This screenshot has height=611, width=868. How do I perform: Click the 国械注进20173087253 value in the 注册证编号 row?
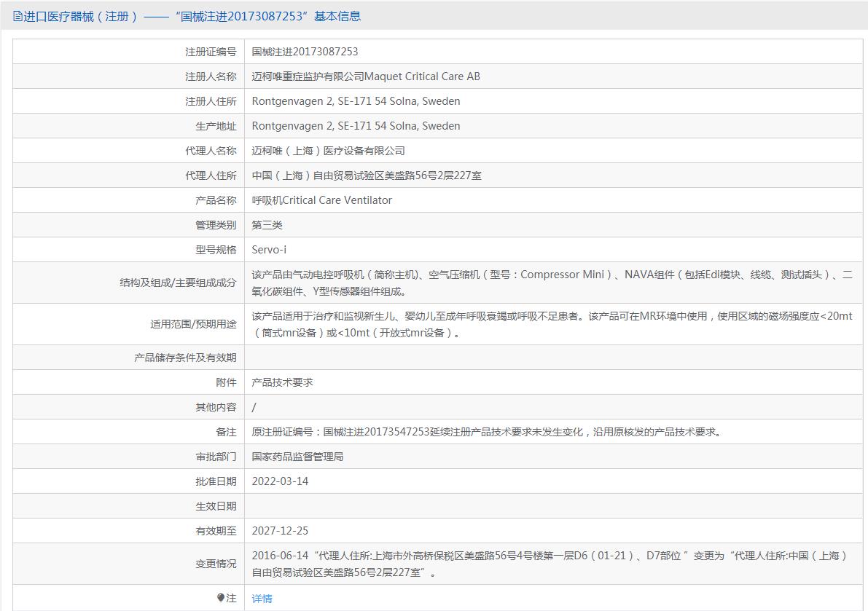(x=305, y=52)
